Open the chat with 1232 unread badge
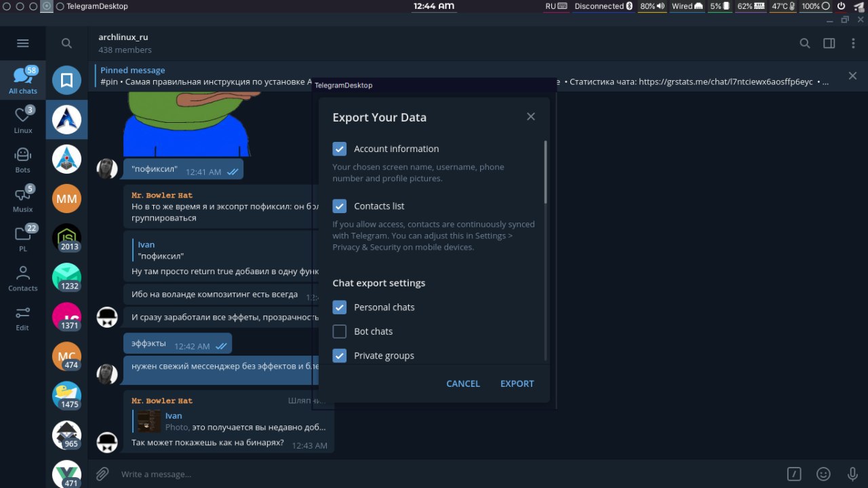The width and height of the screenshot is (868, 488). [66, 278]
